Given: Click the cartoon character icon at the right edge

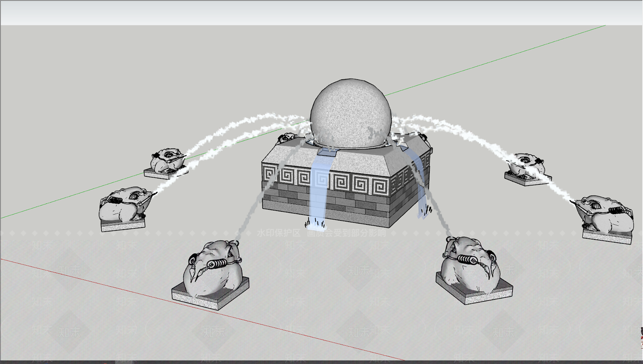Looking at the screenshot, I should point(641,337).
